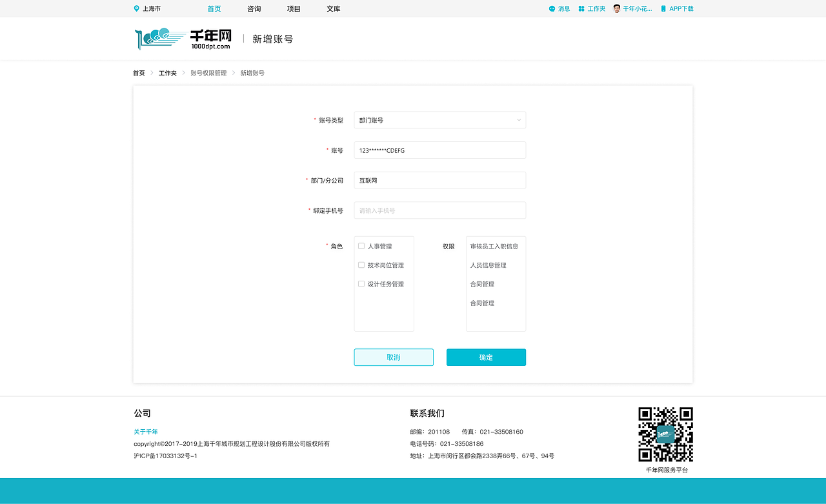The height and width of the screenshot is (504, 826).
Task: Click the location pin icon beside 上海市
Action: [x=136, y=9]
